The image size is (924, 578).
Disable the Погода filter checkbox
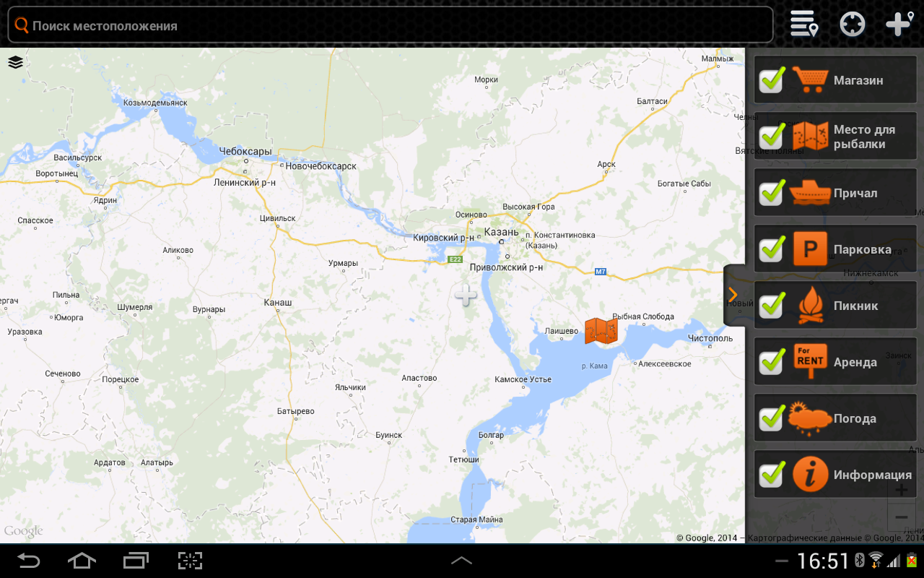772,417
